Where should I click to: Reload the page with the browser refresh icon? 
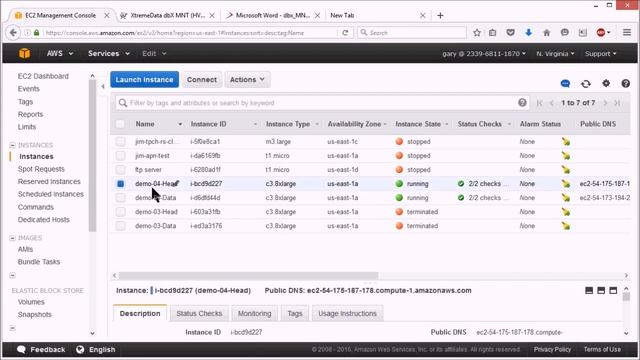coord(345,33)
